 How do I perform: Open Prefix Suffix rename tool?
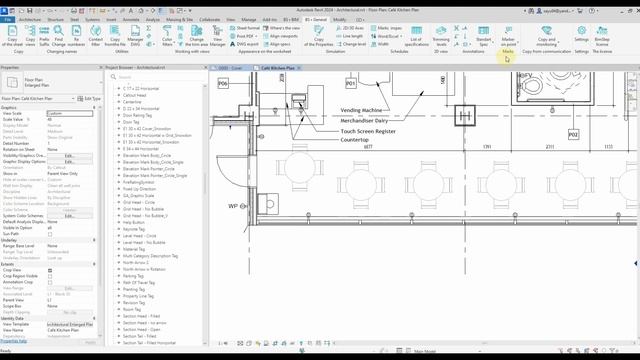44,36
